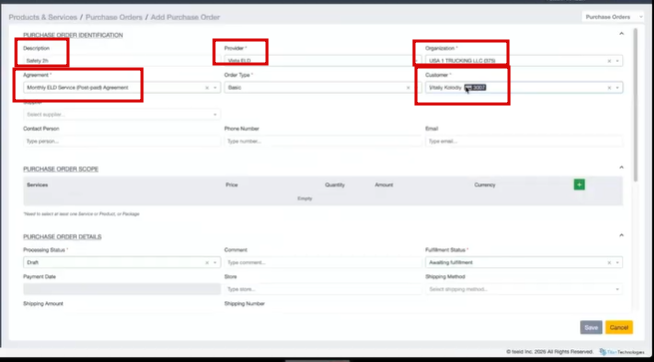
Task: Click the Price column header
Action: pyautogui.click(x=231, y=185)
